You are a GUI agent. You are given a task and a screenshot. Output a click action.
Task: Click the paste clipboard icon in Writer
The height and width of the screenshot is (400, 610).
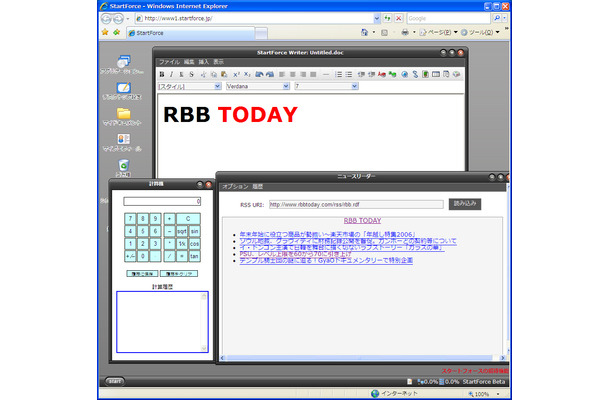point(224,74)
